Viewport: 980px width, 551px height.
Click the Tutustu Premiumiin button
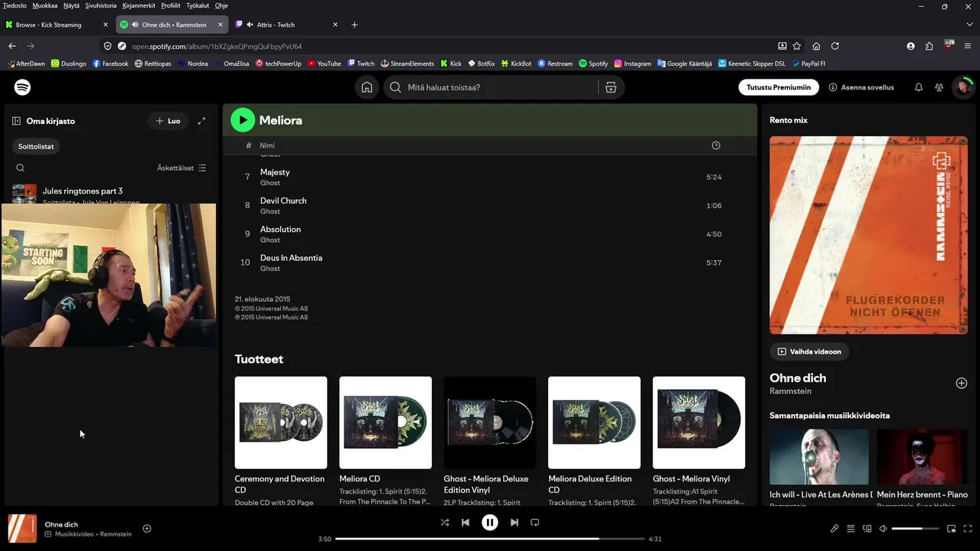click(x=779, y=87)
